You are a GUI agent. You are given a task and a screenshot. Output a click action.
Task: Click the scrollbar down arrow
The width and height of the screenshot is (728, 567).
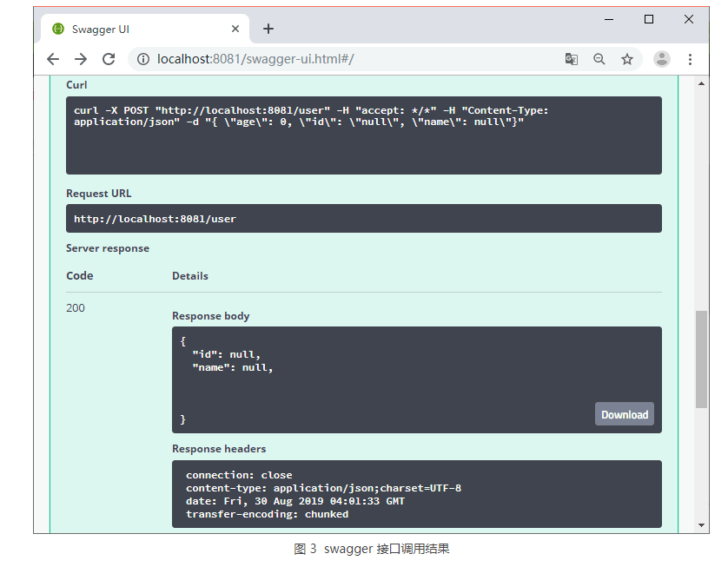click(701, 525)
